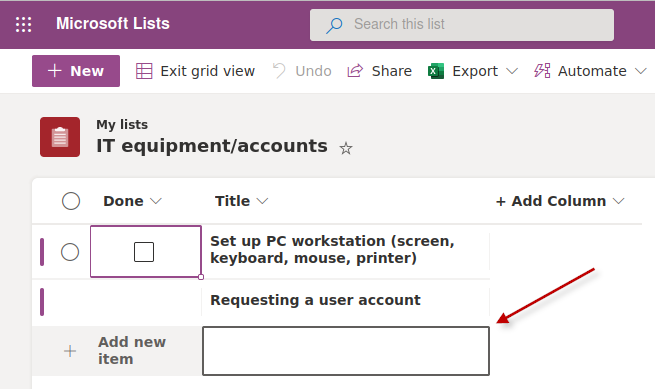Click the grid icon beside Exit grid view
655x389 pixels.
144,71
